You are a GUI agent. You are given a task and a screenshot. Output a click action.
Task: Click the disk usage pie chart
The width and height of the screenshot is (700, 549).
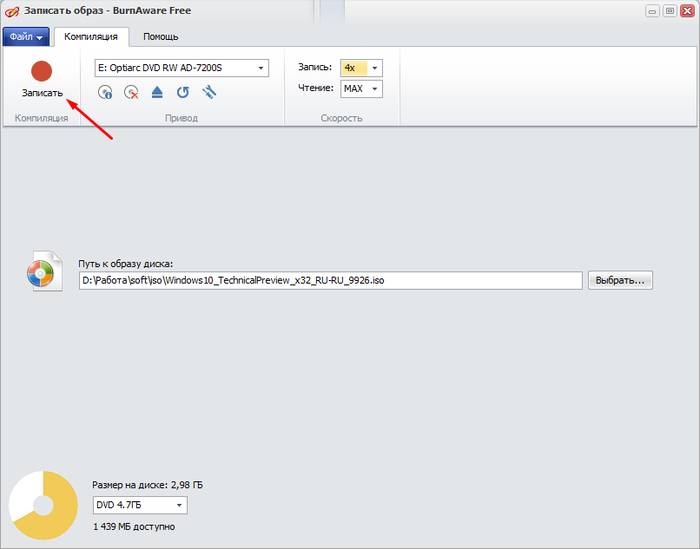pos(41,506)
